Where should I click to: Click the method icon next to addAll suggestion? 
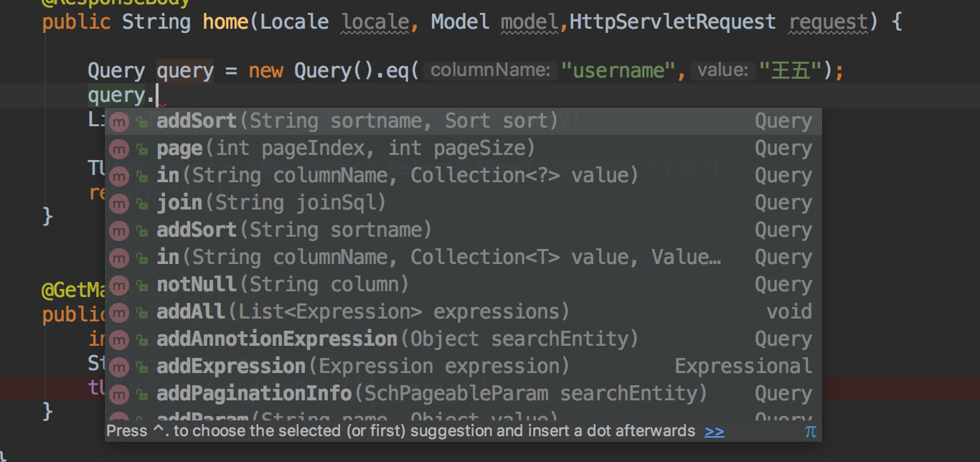(119, 313)
